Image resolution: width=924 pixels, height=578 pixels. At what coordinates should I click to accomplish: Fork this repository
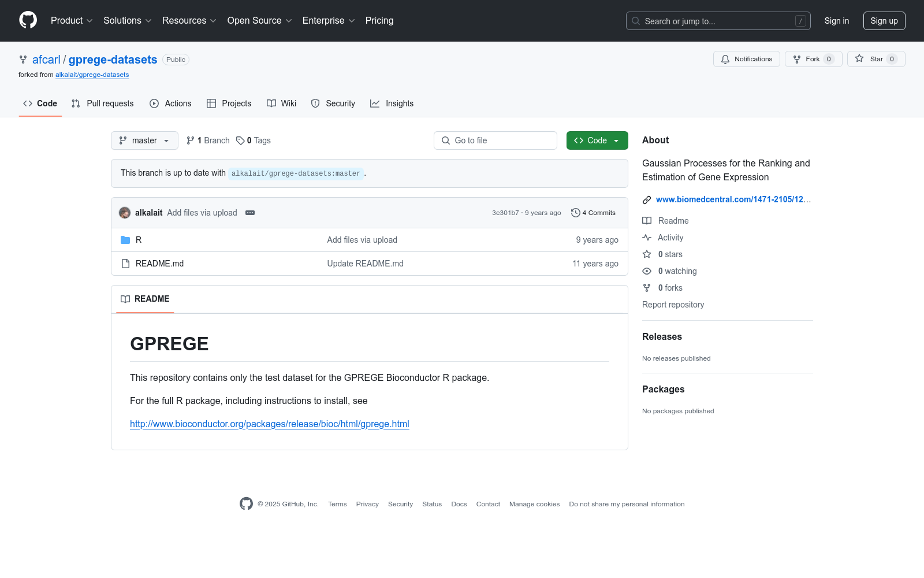click(813, 59)
